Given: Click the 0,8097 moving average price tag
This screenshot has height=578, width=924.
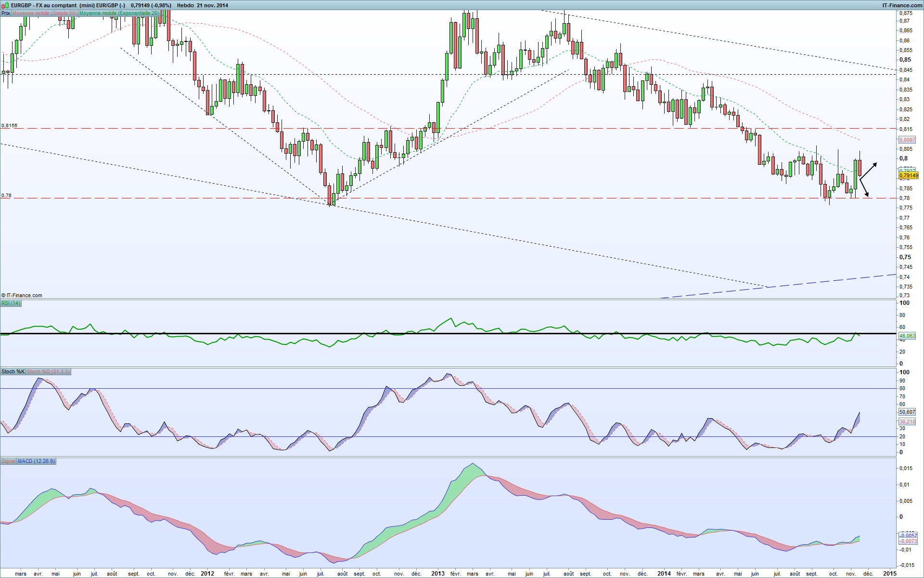Looking at the screenshot, I should pos(907,140).
